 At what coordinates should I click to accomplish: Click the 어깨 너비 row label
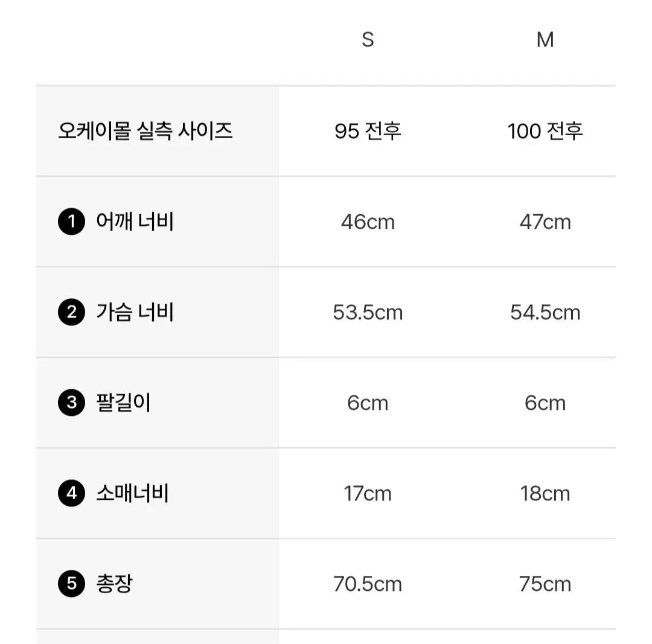[x=135, y=222]
